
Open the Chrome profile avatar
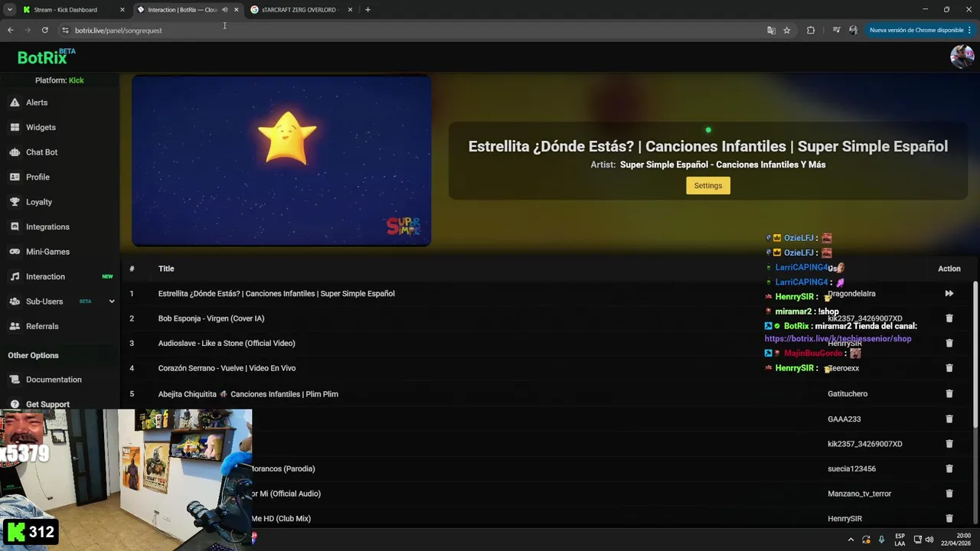853,31
